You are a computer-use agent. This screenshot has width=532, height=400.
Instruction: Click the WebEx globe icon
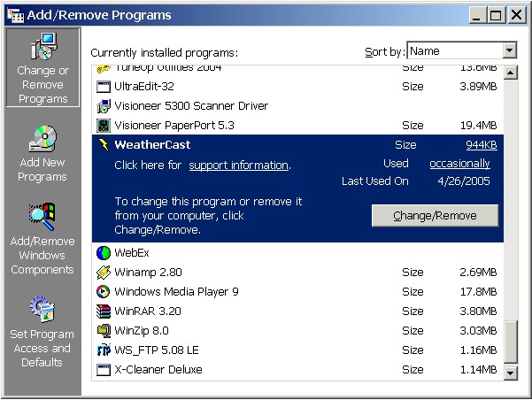(104, 253)
